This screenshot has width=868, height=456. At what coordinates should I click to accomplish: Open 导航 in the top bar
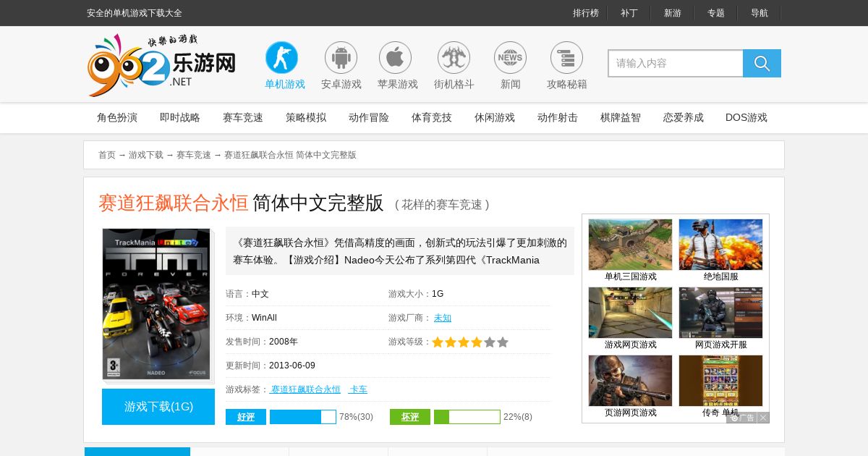[x=759, y=13]
